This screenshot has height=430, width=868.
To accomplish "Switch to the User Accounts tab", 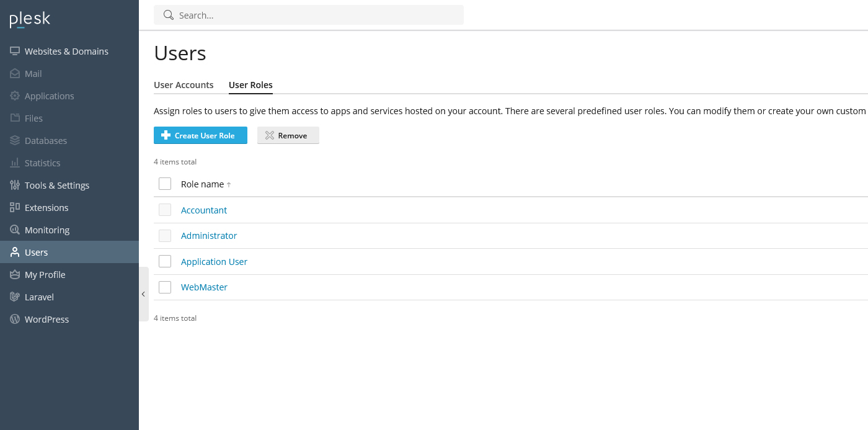I will pyautogui.click(x=184, y=85).
